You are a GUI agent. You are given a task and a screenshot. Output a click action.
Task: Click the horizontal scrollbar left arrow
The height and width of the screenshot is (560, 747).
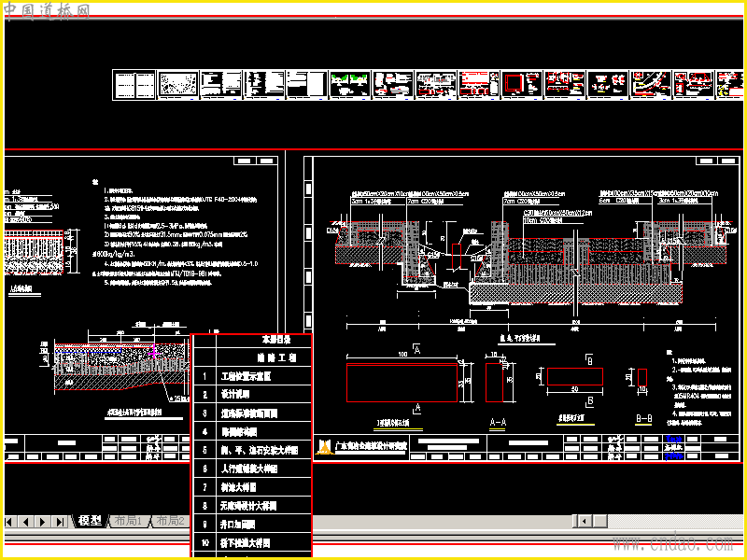coord(585,521)
